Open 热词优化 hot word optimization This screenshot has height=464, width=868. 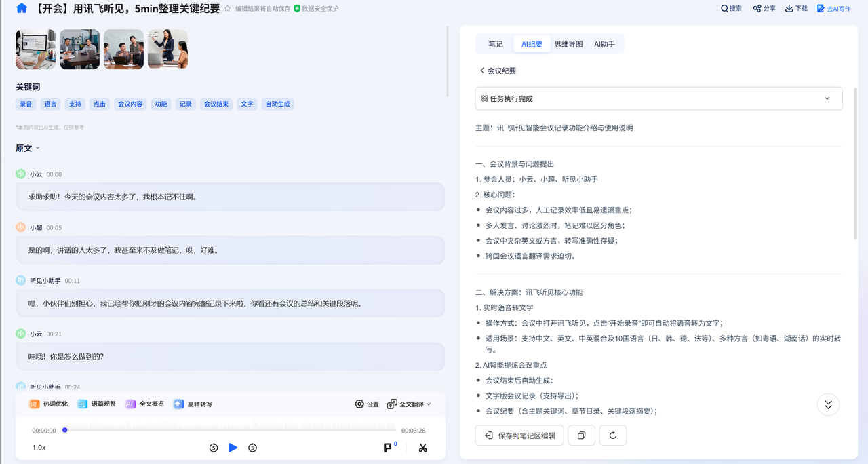(48, 404)
